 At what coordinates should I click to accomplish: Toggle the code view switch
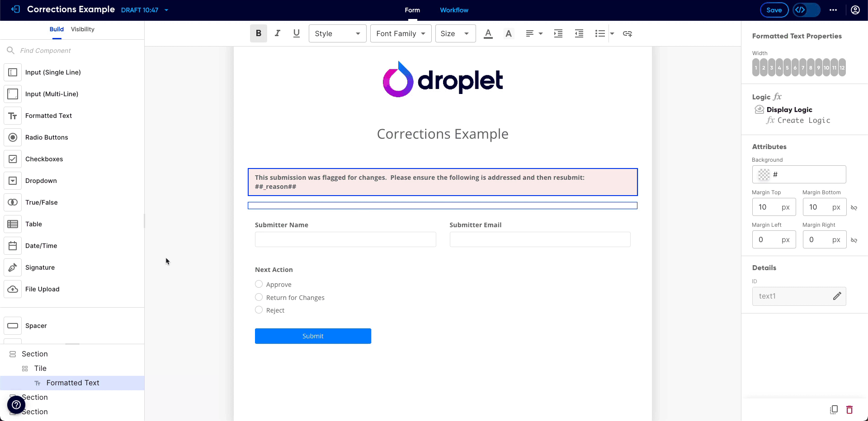tap(807, 10)
